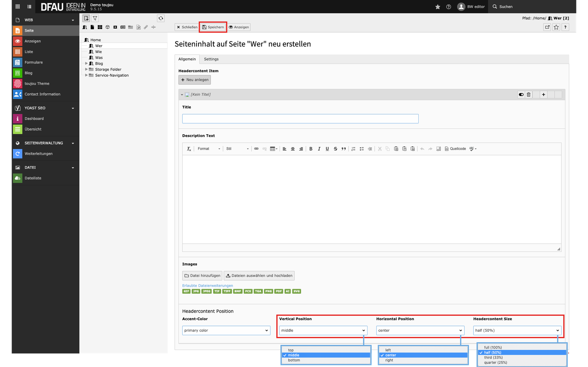The height and width of the screenshot is (367, 588).
Task: Click into the Title input field
Action: [x=300, y=119]
